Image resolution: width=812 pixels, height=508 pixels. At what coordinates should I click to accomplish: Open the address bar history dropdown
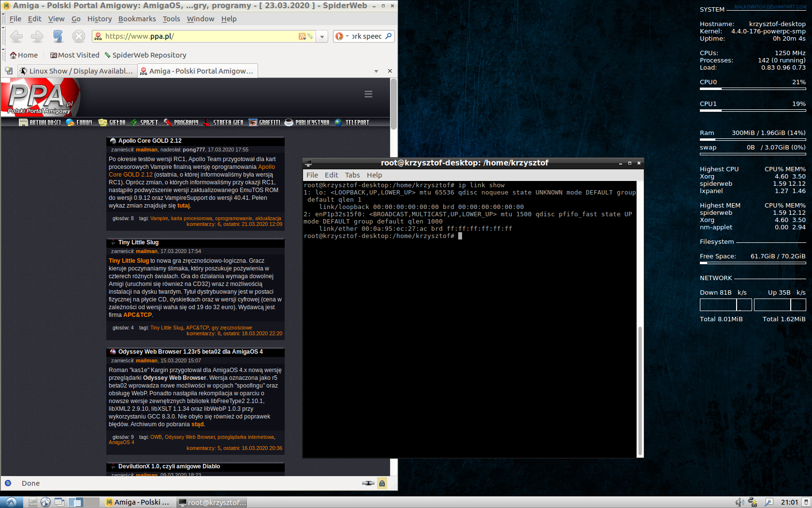point(322,36)
